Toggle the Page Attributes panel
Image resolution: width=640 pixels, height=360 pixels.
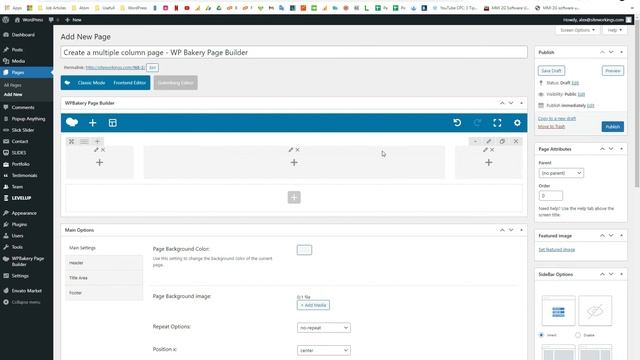621,149
